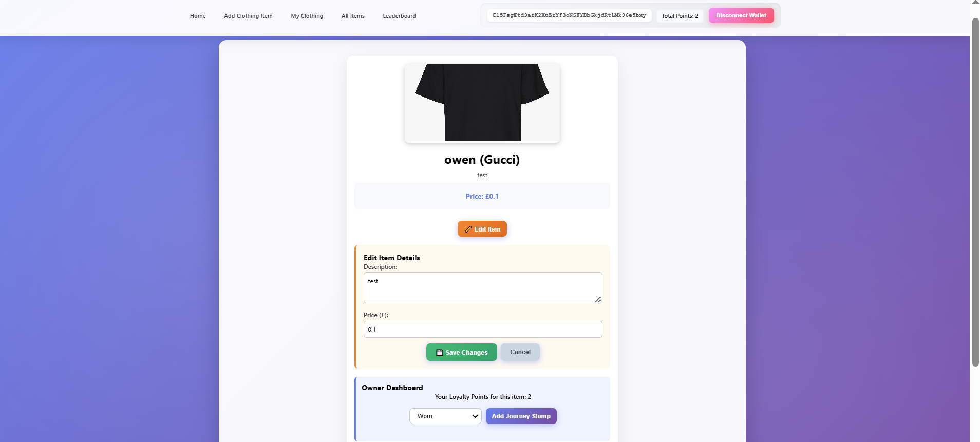Navigate to All Items

353,16
